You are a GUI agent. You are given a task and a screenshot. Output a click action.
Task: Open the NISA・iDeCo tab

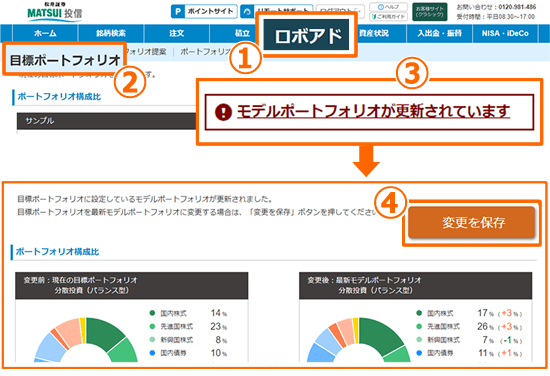coord(505,33)
